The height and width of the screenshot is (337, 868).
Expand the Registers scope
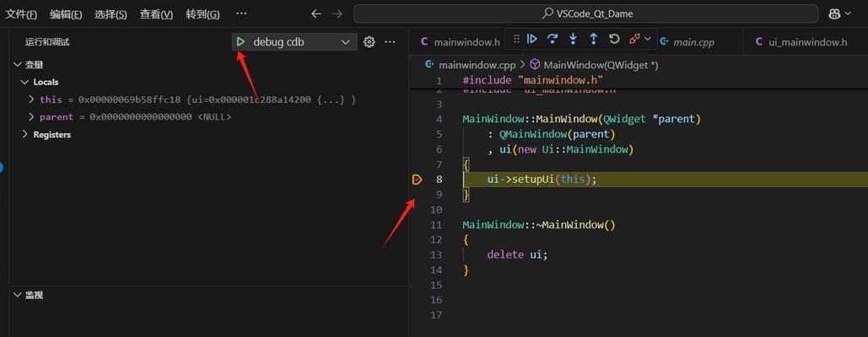pyautogui.click(x=24, y=134)
